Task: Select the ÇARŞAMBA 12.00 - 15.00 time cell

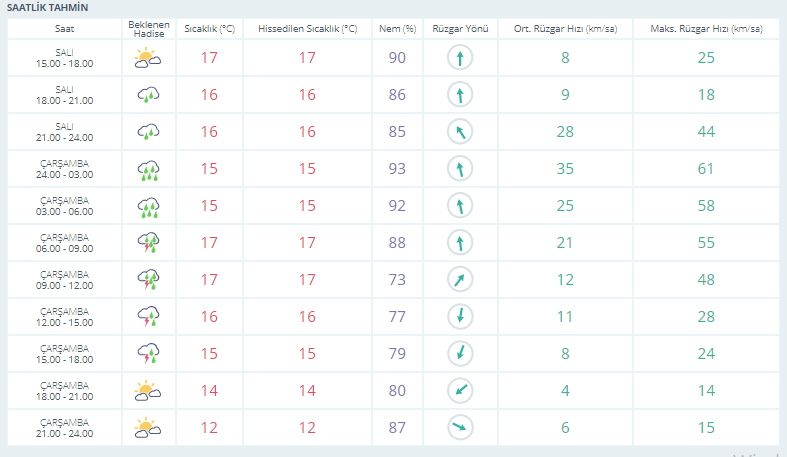Action: [64, 317]
